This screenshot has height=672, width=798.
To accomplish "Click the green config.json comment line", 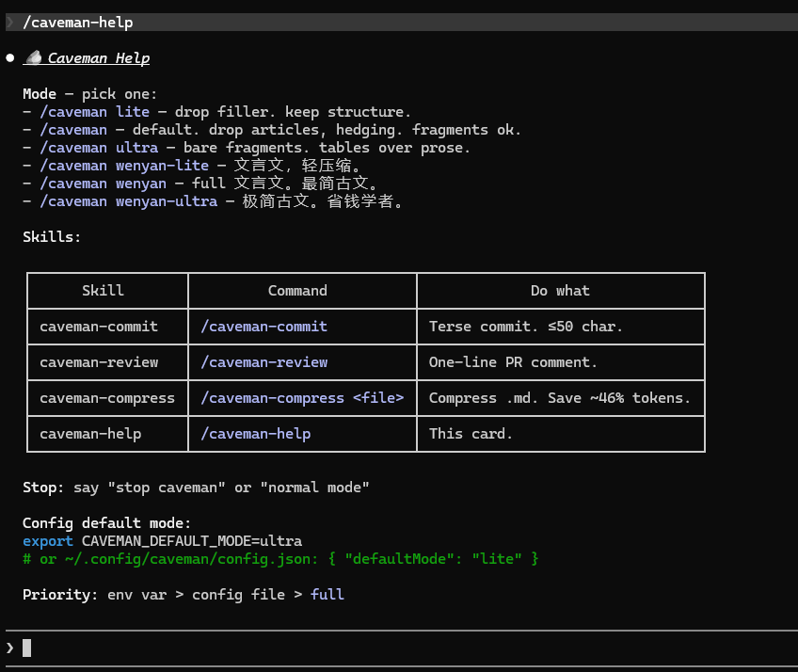I will point(280,559).
